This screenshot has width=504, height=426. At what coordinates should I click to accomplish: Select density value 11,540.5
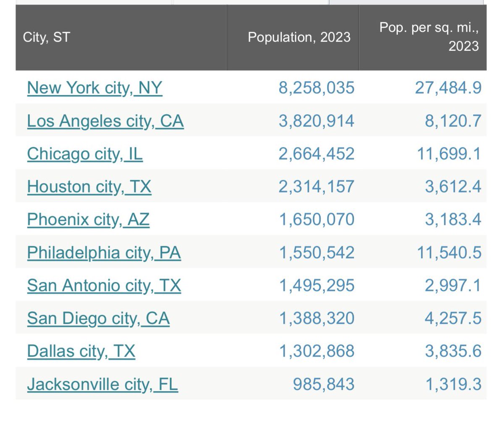click(449, 252)
